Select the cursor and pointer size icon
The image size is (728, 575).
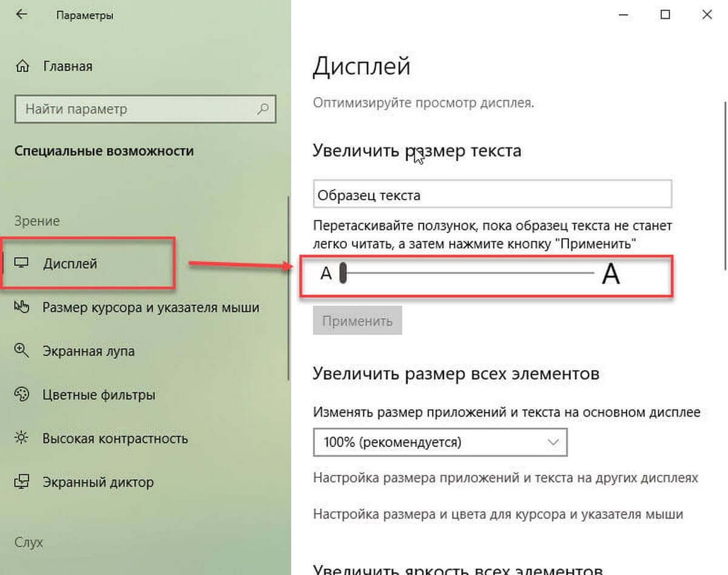pyautogui.click(x=23, y=307)
